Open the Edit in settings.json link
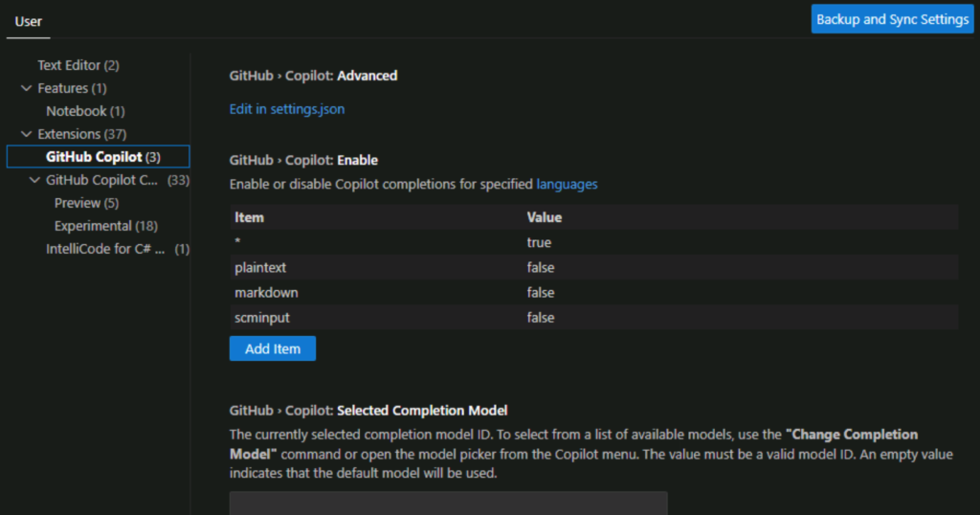 click(x=287, y=109)
